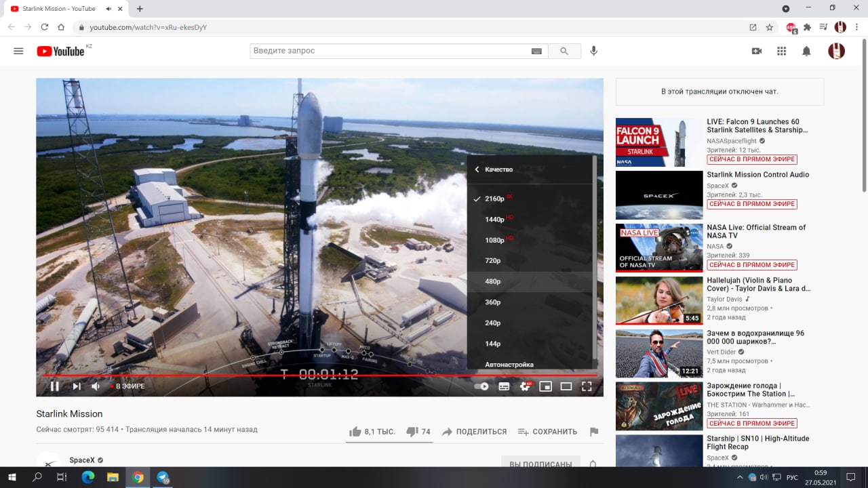Viewport: 868px width, 488px height.
Task: Toggle the autoplay switch in player
Action: [x=481, y=386]
